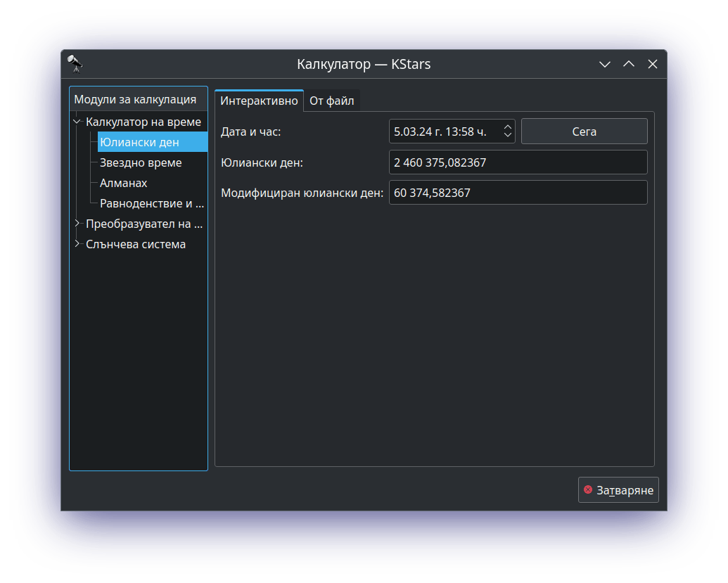Minimize the calculator window
Screen dimensions: 728x583
click(x=604, y=64)
